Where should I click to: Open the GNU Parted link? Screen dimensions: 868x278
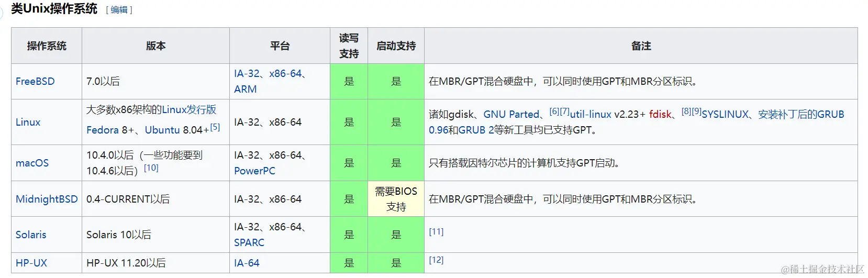pyautogui.click(x=511, y=114)
